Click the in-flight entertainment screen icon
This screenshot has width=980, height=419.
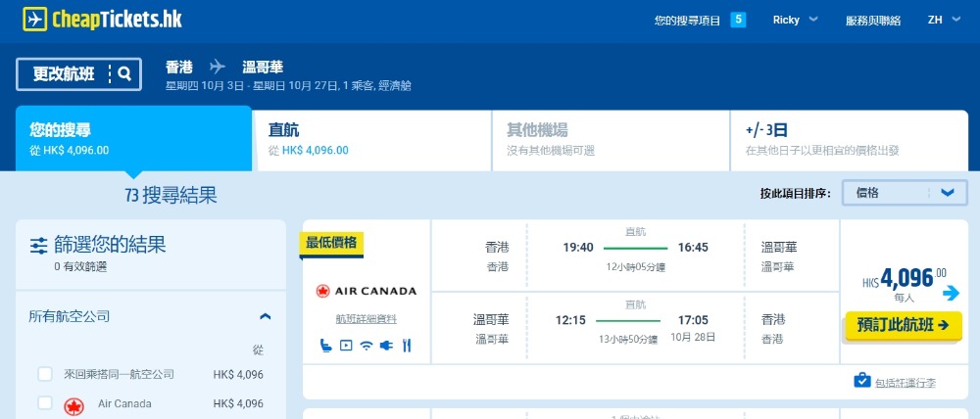345,345
